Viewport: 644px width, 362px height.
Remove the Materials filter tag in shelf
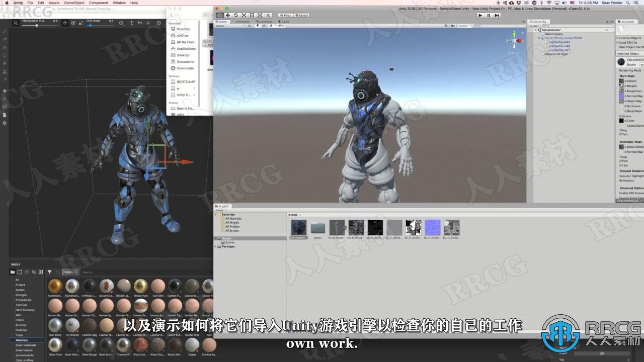tap(77, 272)
